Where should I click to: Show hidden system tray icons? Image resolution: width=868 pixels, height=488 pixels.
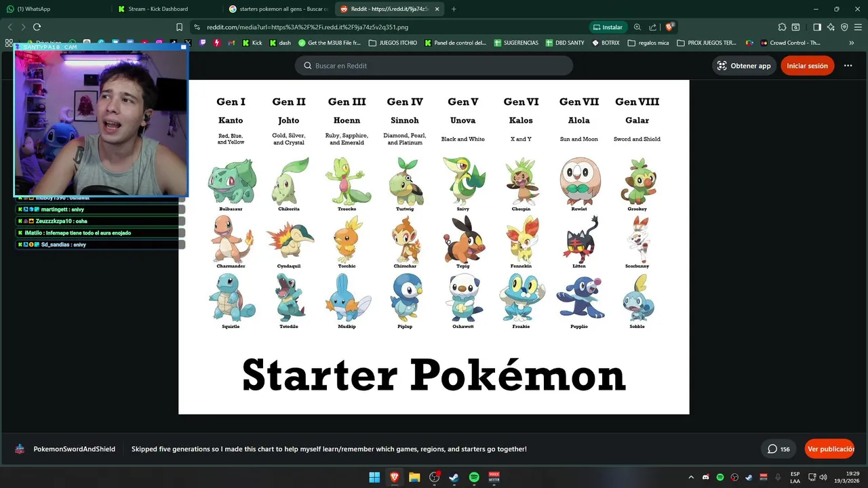pyautogui.click(x=691, y=477)
